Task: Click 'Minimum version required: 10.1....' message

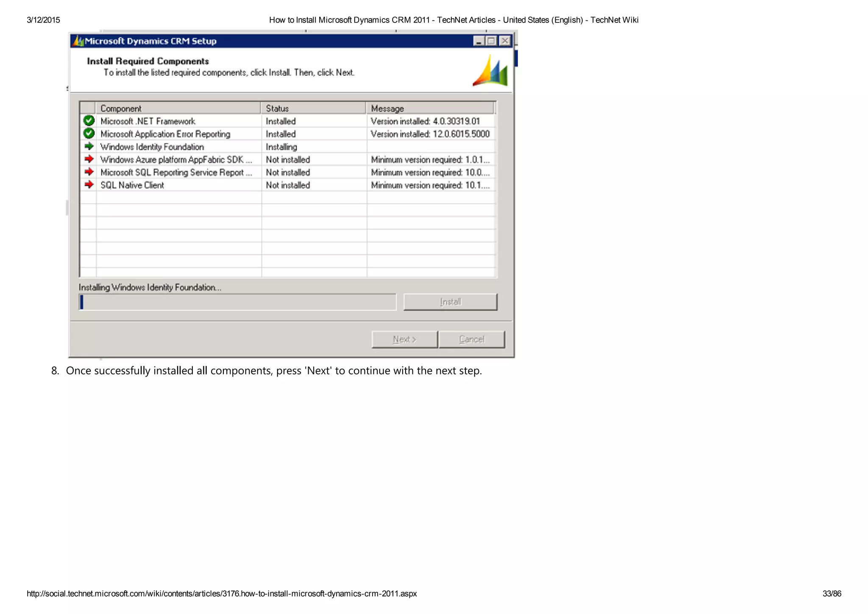Action: tap(430, 185)
